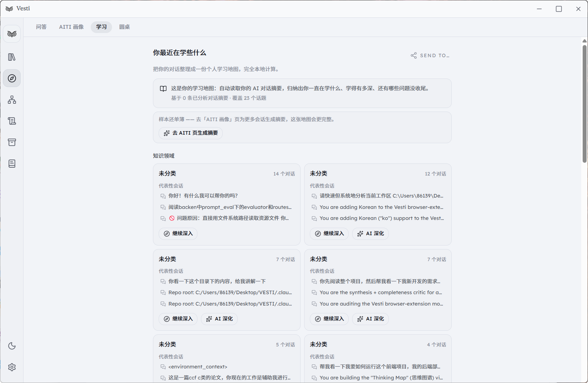
Task: Click the 知识领域 section heading
Action: pyautogui.click(x=164, y=156)
